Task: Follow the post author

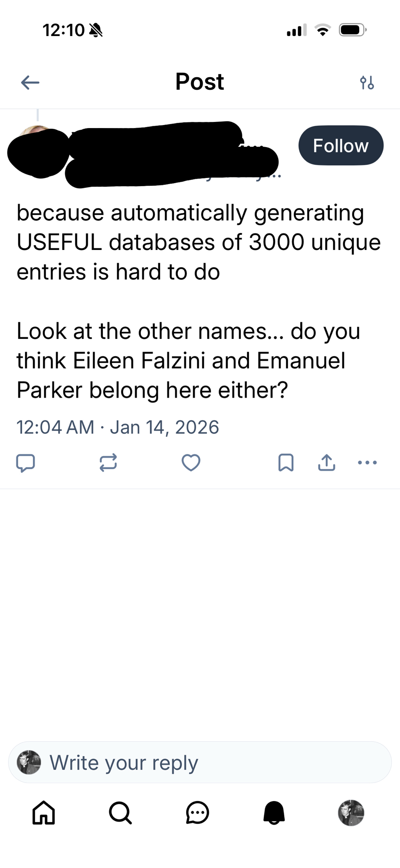Action: (341, 146)
